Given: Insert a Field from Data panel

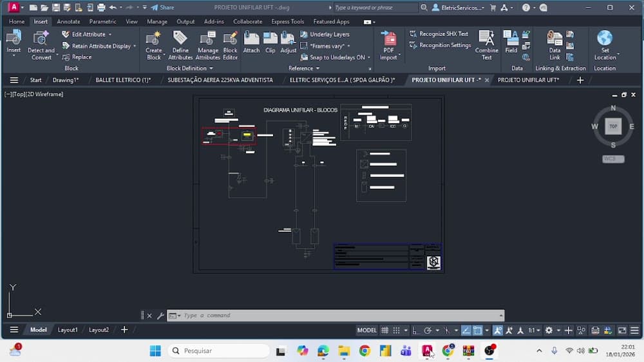Looking at the screenshot, I should click(x=511, y=42).
